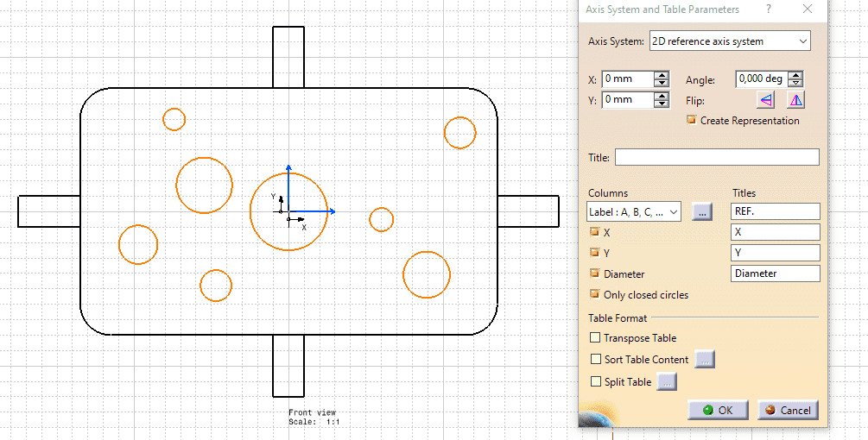Open help with the question mark icon
Image resolution: width=868 pixels, height=440 pixels.
(769, 9)
